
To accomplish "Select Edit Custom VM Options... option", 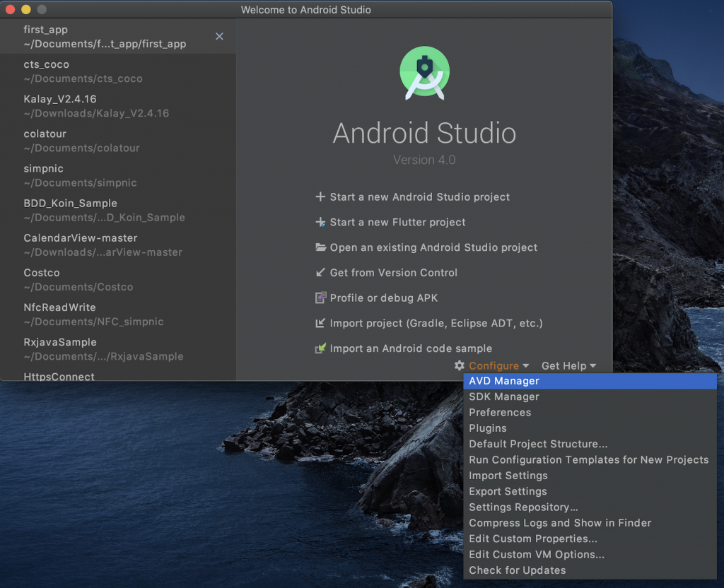I will 590,554.
